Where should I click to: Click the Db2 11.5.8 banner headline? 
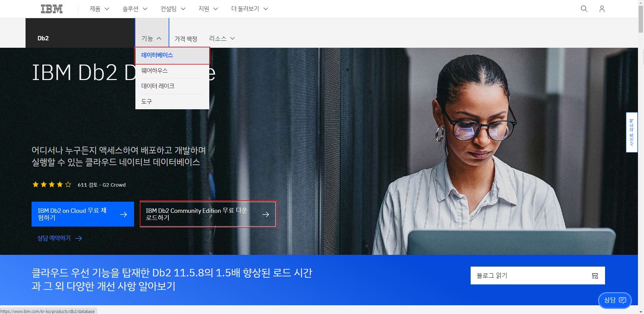point(172,279)
